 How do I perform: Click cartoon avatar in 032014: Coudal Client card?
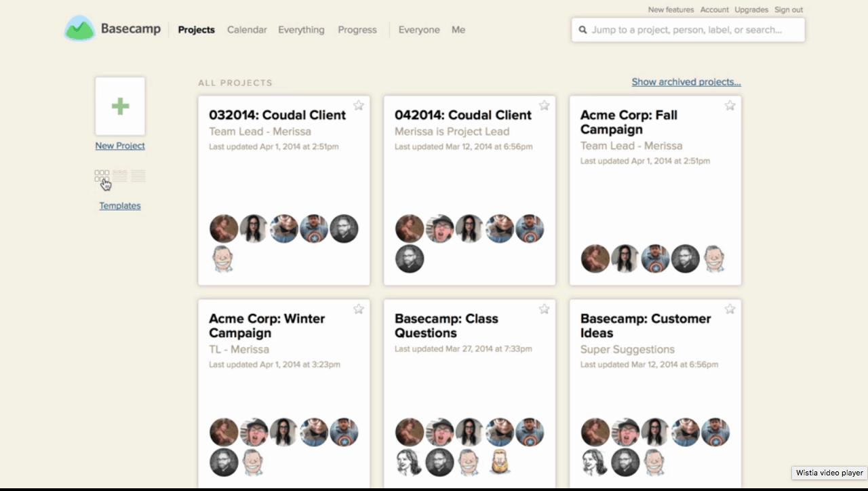(224, 258)
